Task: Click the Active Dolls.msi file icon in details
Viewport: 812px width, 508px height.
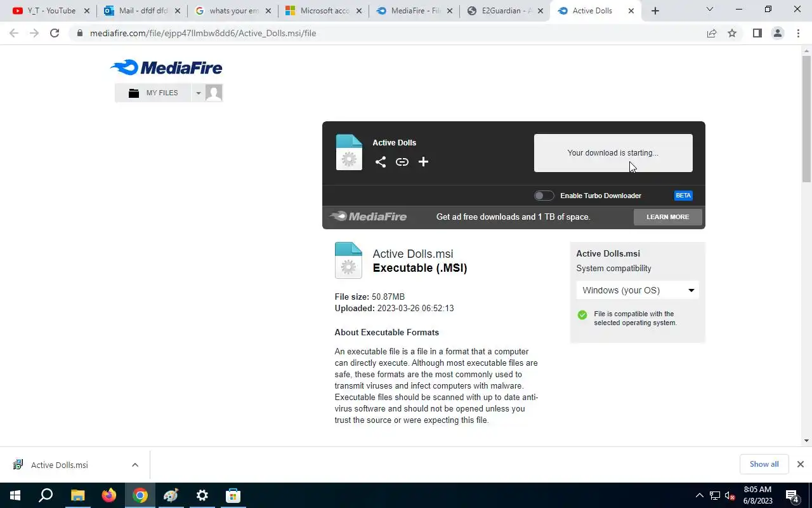Action: [348, 260]
